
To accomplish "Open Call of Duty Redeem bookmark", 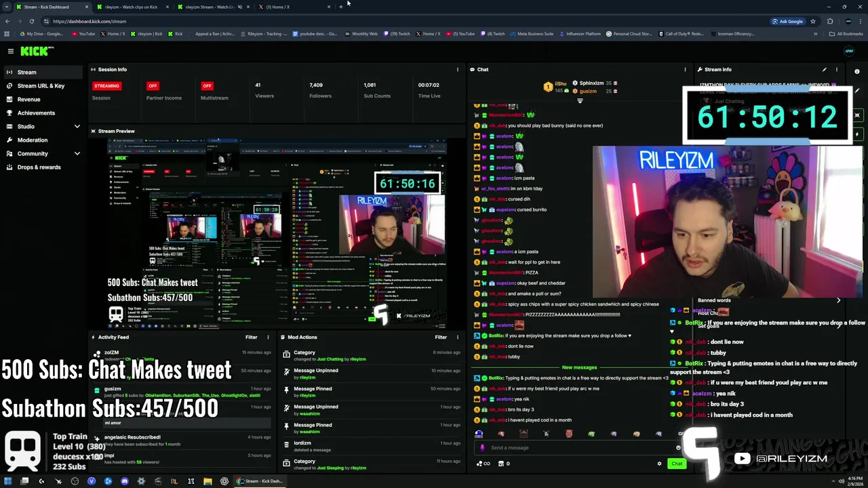I will pyautogui.click(x=680, y=33).
